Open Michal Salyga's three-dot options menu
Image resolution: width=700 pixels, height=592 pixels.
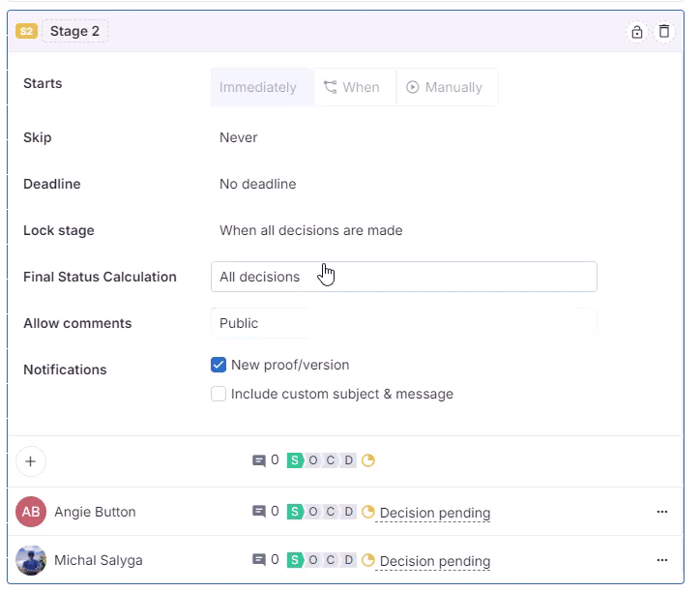point(662,560)
